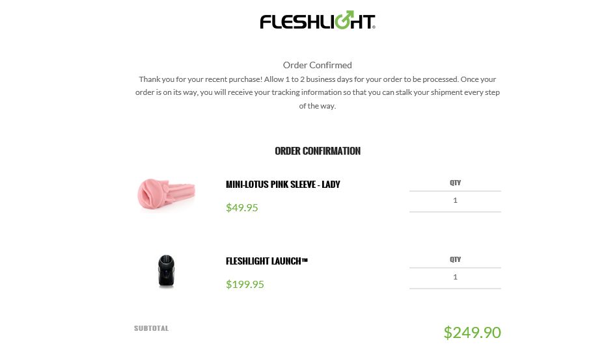Select the $249.90 subtotal amount
Screen dimensions: 604x364
(x=472, y=333)
